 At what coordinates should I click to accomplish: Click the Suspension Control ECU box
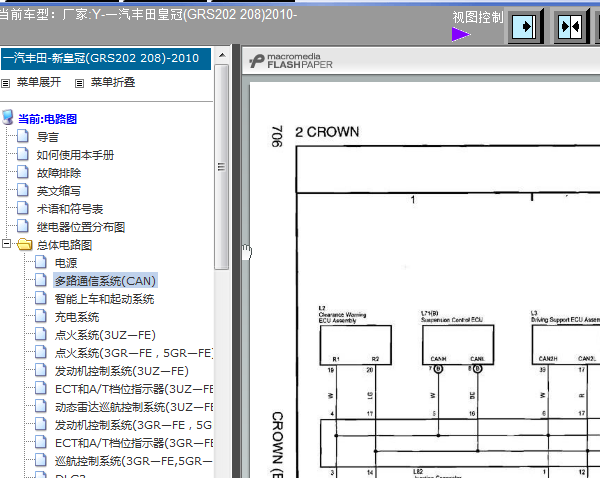click(x=458, y=345)
